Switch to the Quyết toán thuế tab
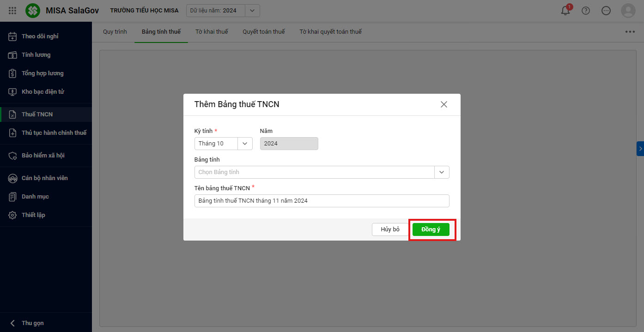The width and height of the screenshot is (644, 332). tap(264, 32)
